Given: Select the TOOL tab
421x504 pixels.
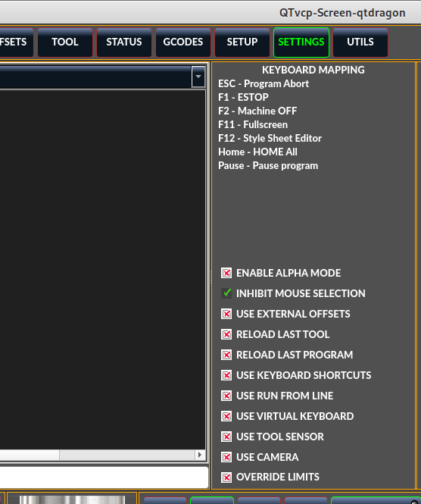Looking at the screenshot, I should (65, 42).
